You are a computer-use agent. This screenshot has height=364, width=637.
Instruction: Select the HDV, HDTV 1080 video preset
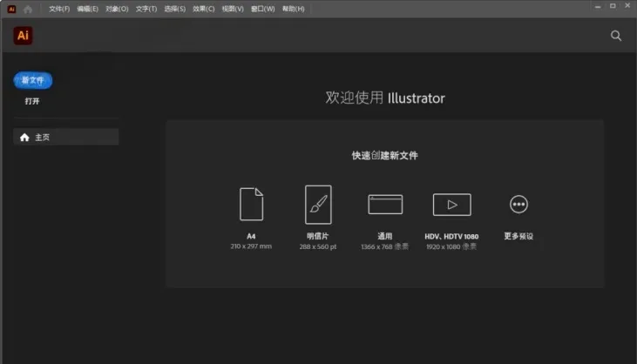point(451,205)
